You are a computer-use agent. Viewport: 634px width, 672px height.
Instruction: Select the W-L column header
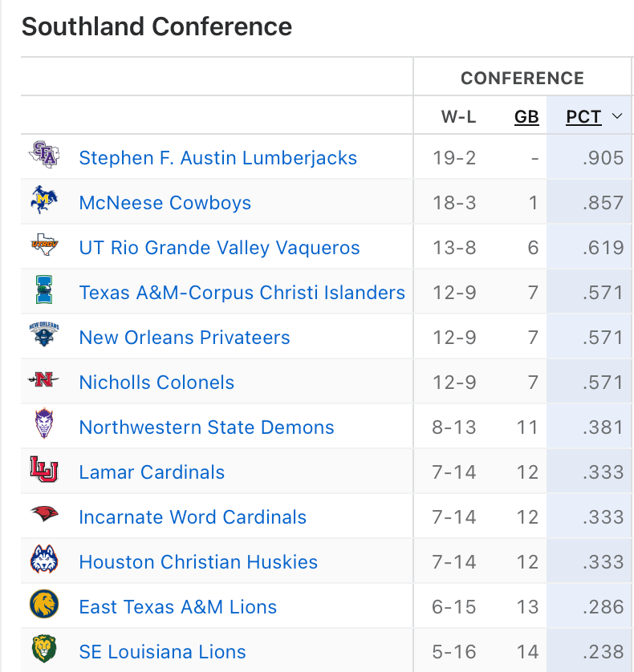point(458,117)
